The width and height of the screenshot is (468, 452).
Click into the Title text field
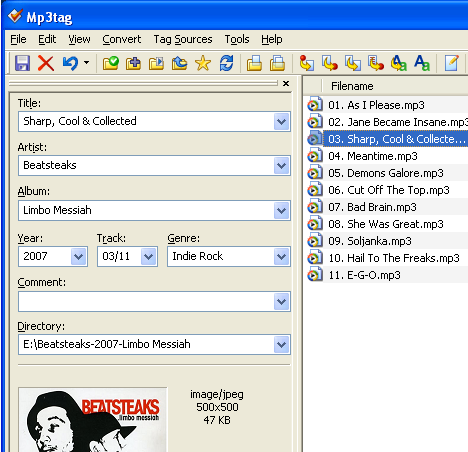(x=146, y=122)
